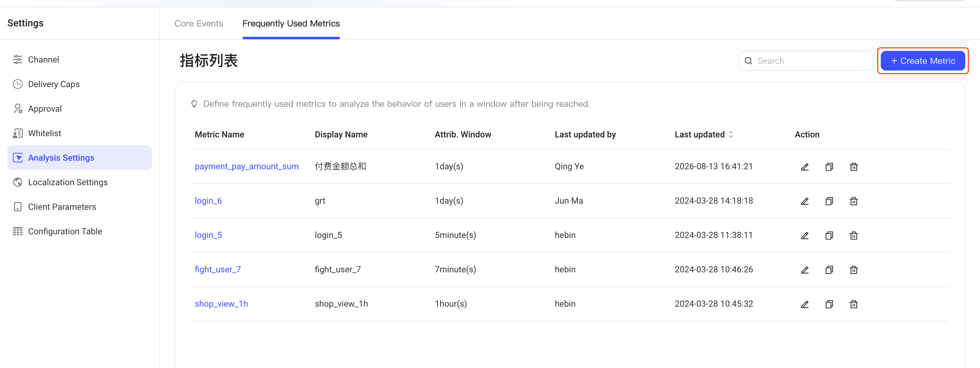The height and width of the screenshot is (368, 980).
Task: Edit the fight_user_7 metric
Action: tap(805, 270)
